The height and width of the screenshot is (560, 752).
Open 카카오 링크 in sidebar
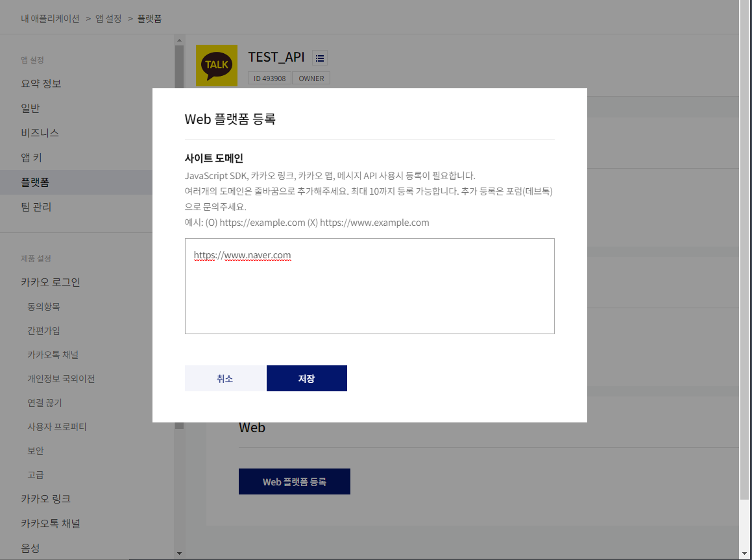click(45, 498)
